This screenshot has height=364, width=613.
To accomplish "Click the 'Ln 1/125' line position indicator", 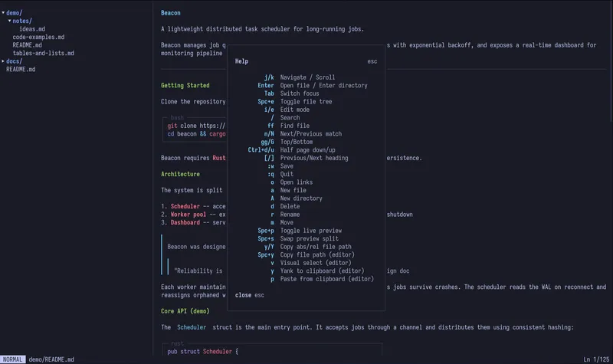I will click(595, 359).
